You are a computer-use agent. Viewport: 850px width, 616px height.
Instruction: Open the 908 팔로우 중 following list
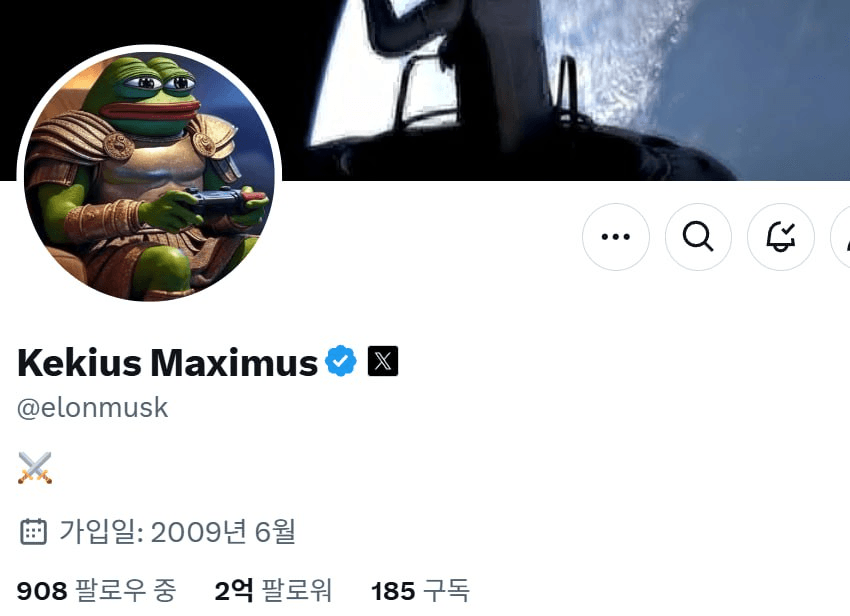pyautogui.click(x=96, y=591)
